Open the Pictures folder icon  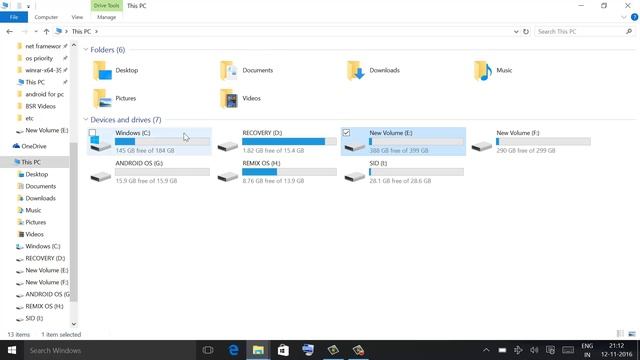[x=102, y=98]
